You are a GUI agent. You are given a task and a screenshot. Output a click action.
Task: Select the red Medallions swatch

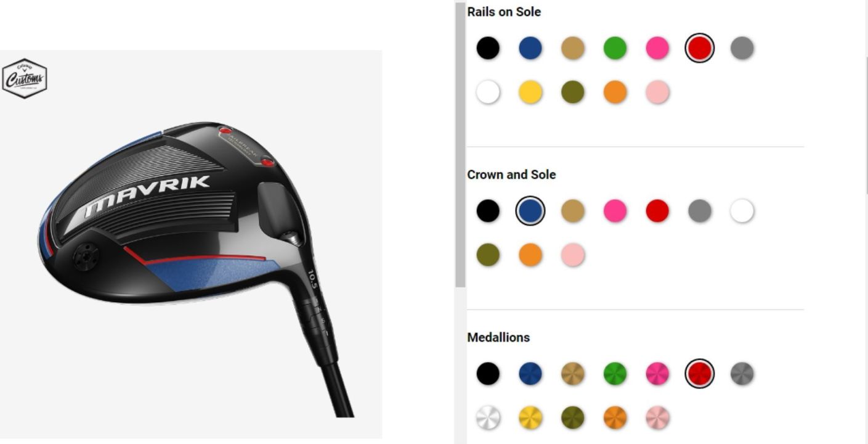[699, 374]
